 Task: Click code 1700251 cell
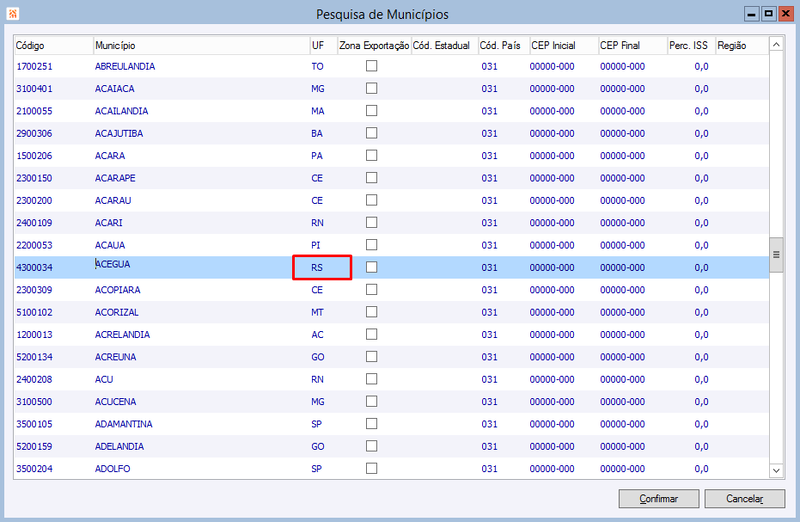point(34,66)
